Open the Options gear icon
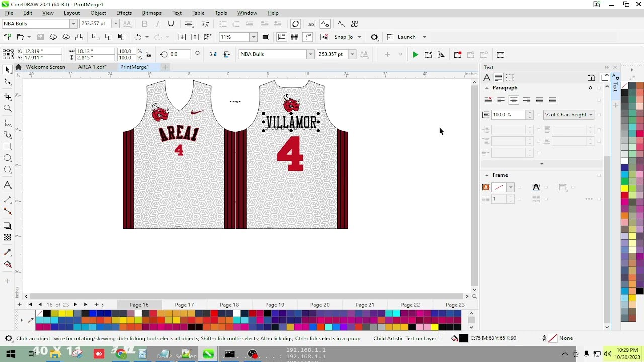Screen dimensions: 644x362 coord(374,37)
